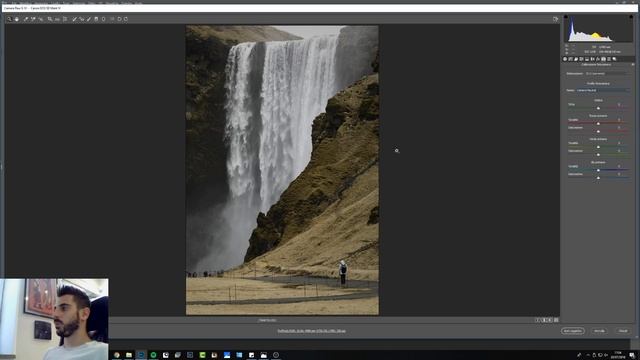Open the calibration panel flyout menu
This screenshot has width=640, height=360.
click(x=633, y=64)
